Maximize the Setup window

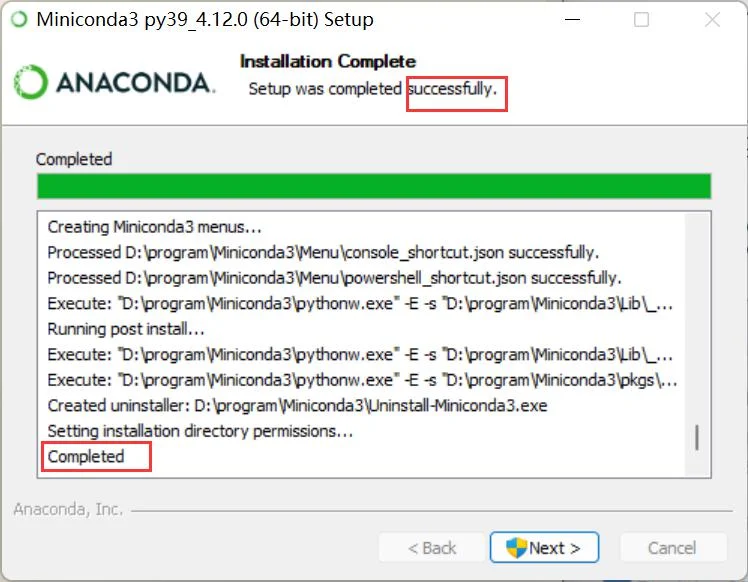(641, 19)
